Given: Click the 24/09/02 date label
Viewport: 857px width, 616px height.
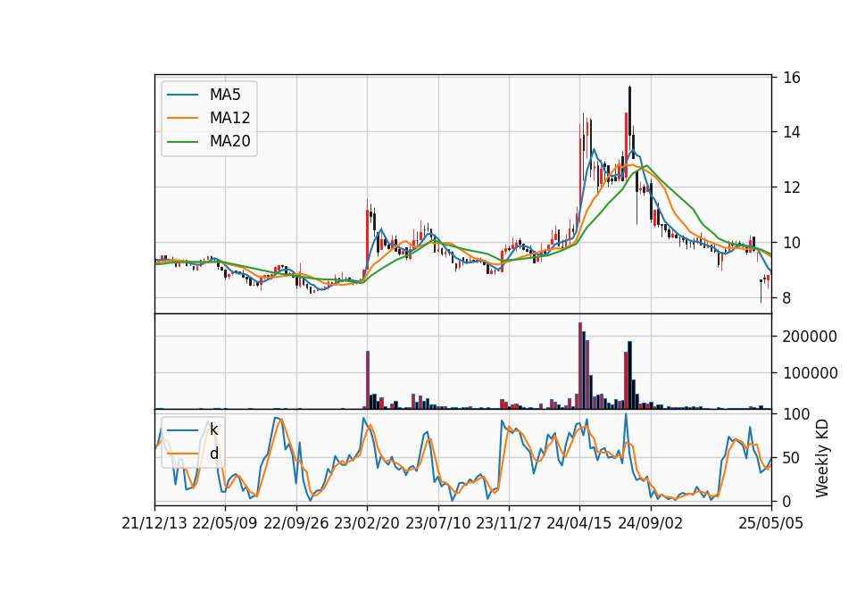Looking at the screenshot, I should [651, 523].
